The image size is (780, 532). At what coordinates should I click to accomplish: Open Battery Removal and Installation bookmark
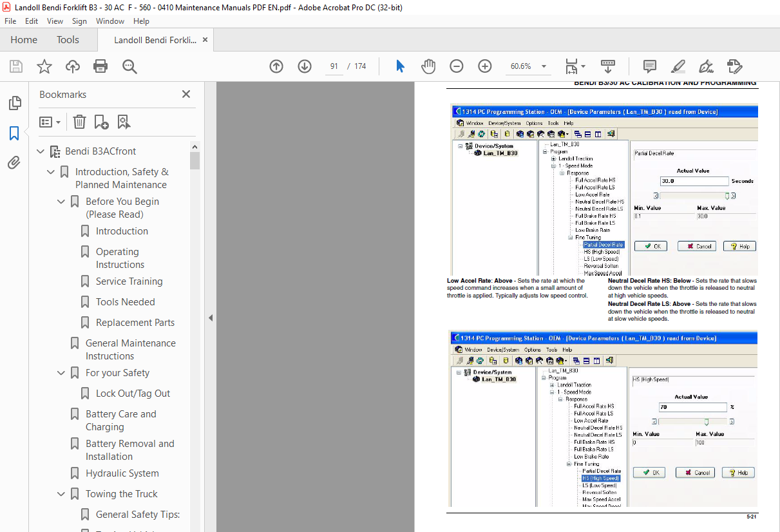tap(130, 450)
